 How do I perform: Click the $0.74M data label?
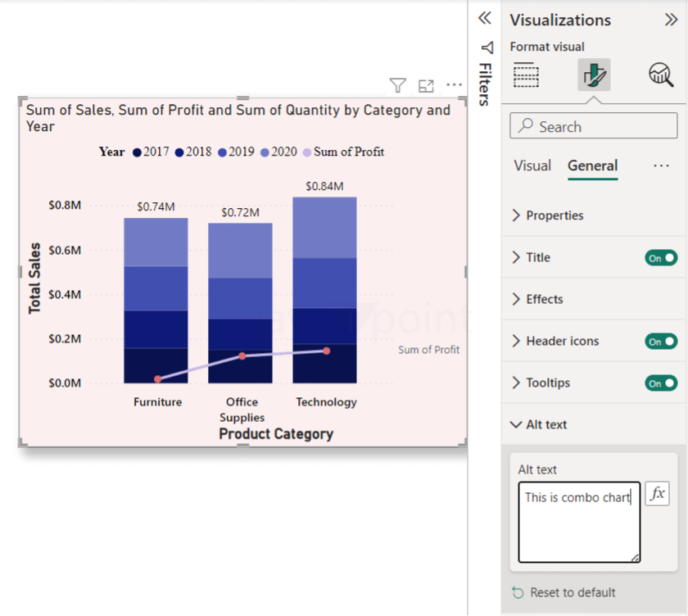156,206
